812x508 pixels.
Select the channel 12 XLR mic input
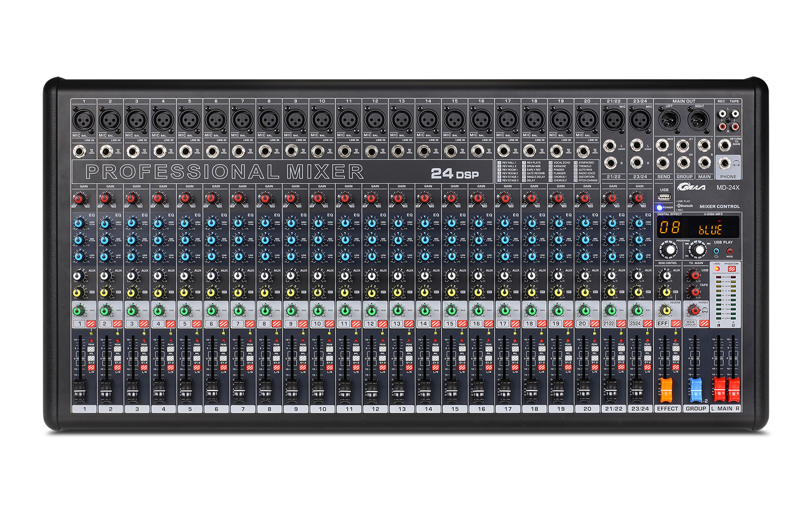375,119
